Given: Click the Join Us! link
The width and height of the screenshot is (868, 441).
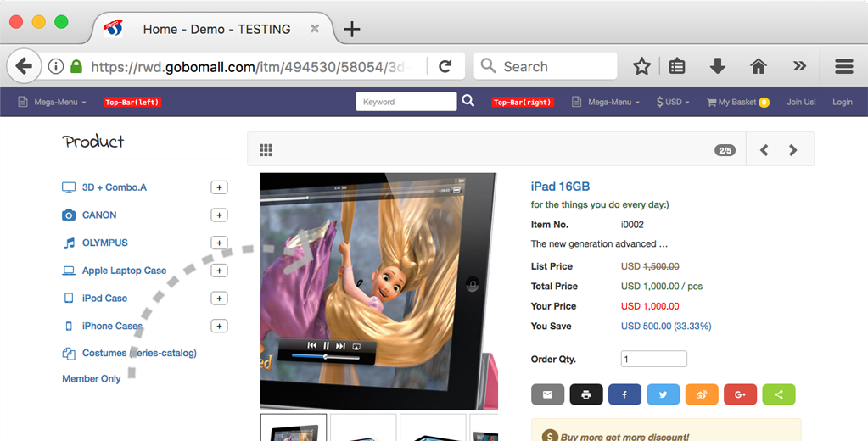Looking at the screenshot, I should click(801, 102).
